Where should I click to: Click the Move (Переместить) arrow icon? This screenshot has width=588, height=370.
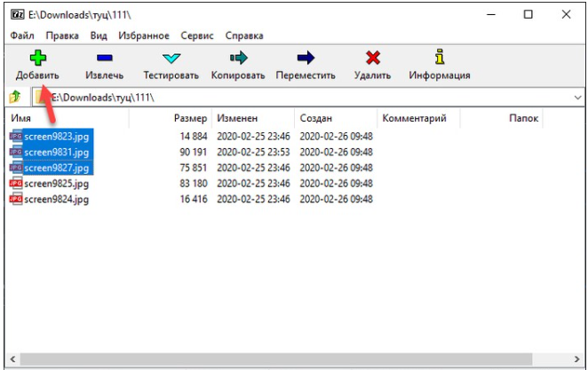click(x=306, y=59)
